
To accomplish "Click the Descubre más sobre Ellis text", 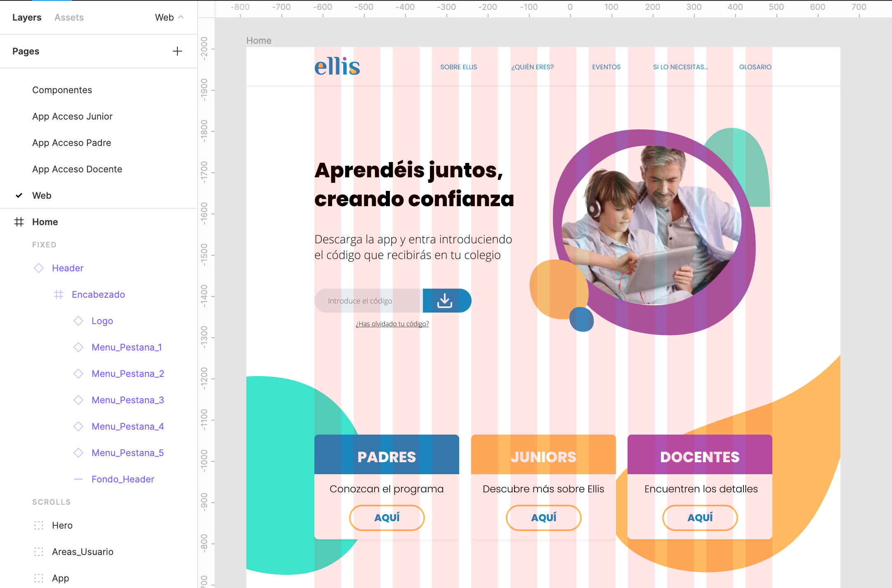I will coord(543,489).
